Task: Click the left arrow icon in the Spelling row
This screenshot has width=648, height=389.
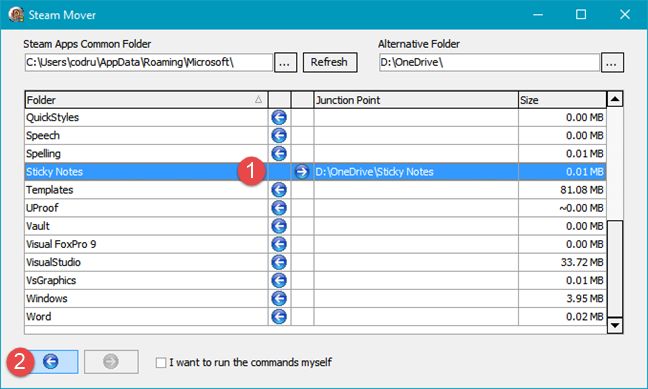Action: coord(279,154)
